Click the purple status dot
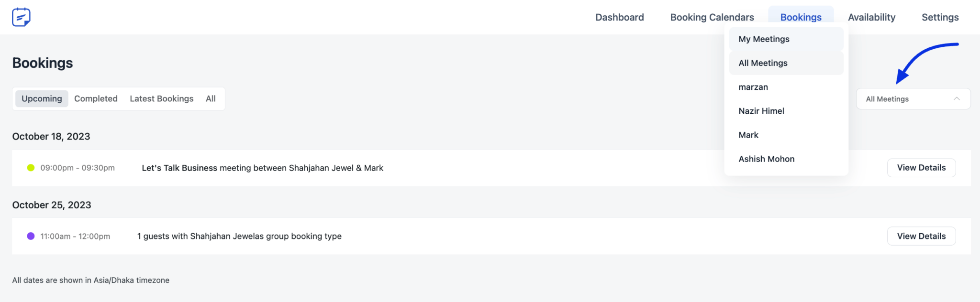980x302 pixels. click(31, 236)
